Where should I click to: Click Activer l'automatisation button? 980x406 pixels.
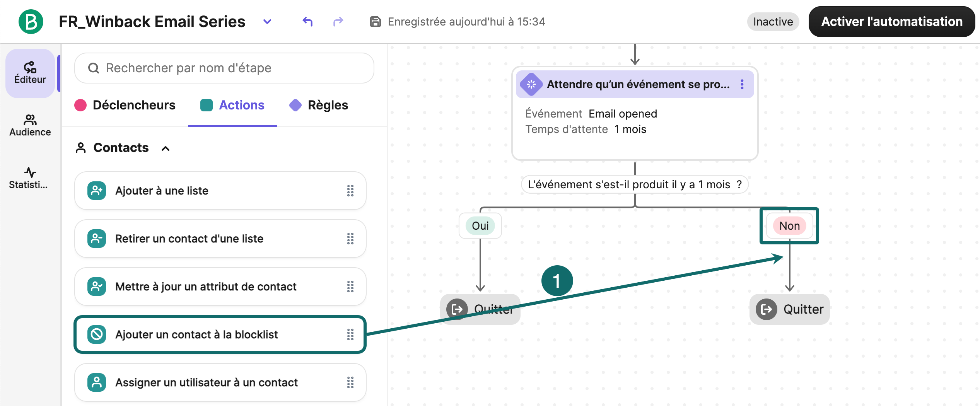(x=891, y=22)
